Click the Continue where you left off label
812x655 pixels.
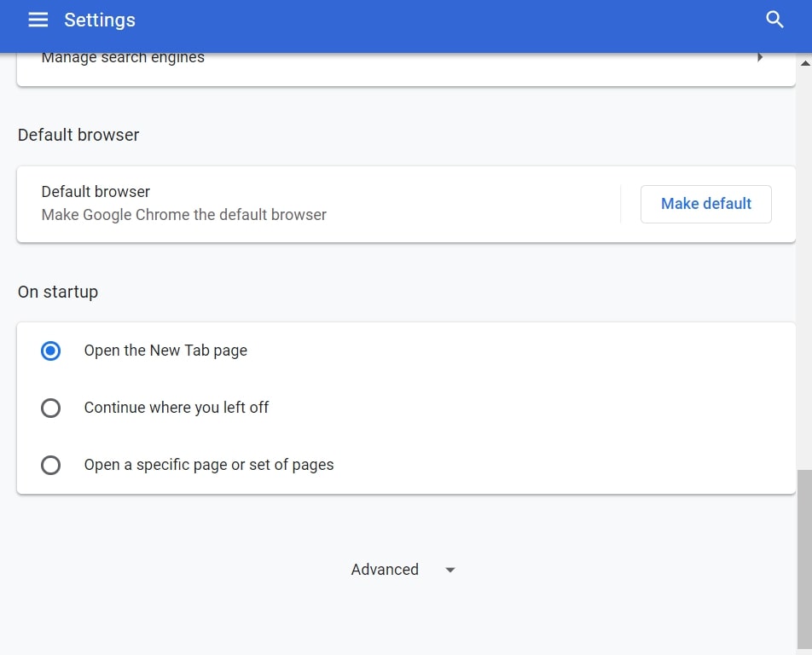pos(176,408)
